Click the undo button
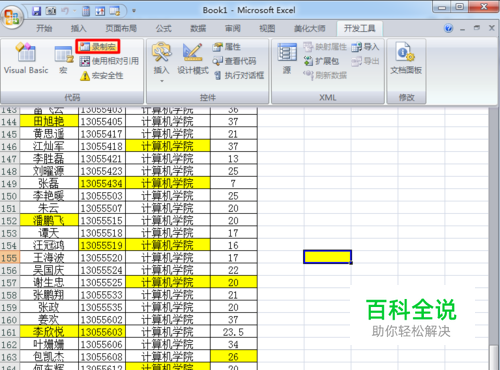Screen dimensions: 500x370 [x=65, y=11]
